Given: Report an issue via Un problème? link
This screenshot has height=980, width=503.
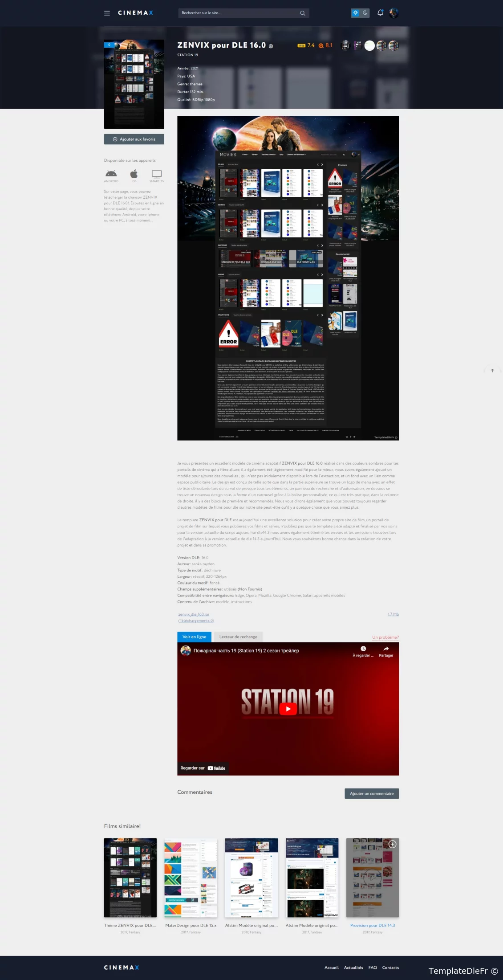Looking at the screenshot, I should 385,637.
